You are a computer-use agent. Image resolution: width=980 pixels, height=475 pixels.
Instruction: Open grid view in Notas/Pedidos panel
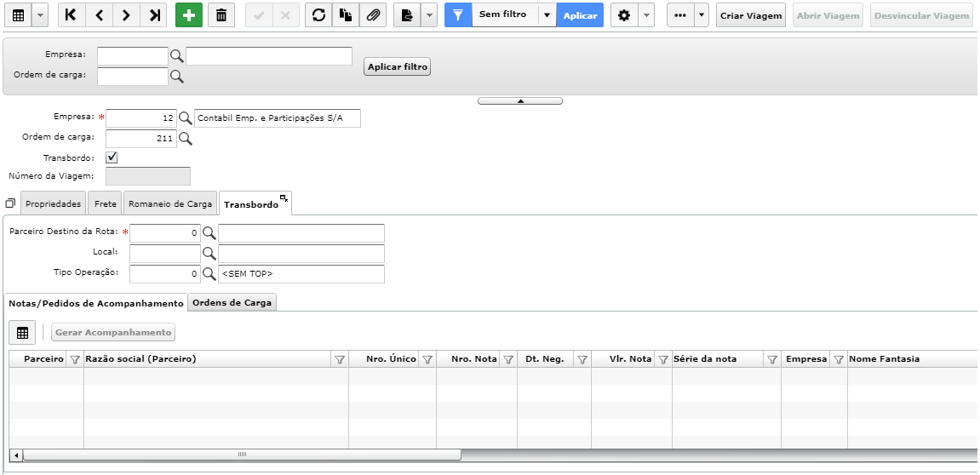point(22,333)
